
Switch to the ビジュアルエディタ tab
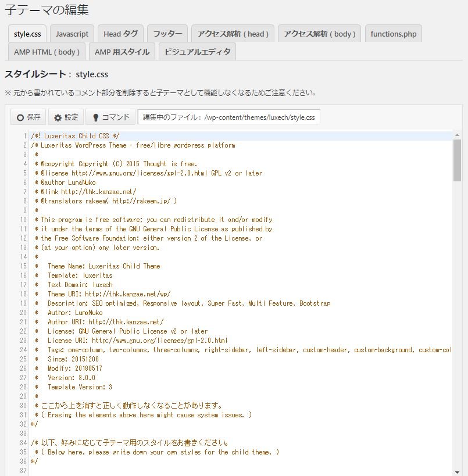point(198,52)
